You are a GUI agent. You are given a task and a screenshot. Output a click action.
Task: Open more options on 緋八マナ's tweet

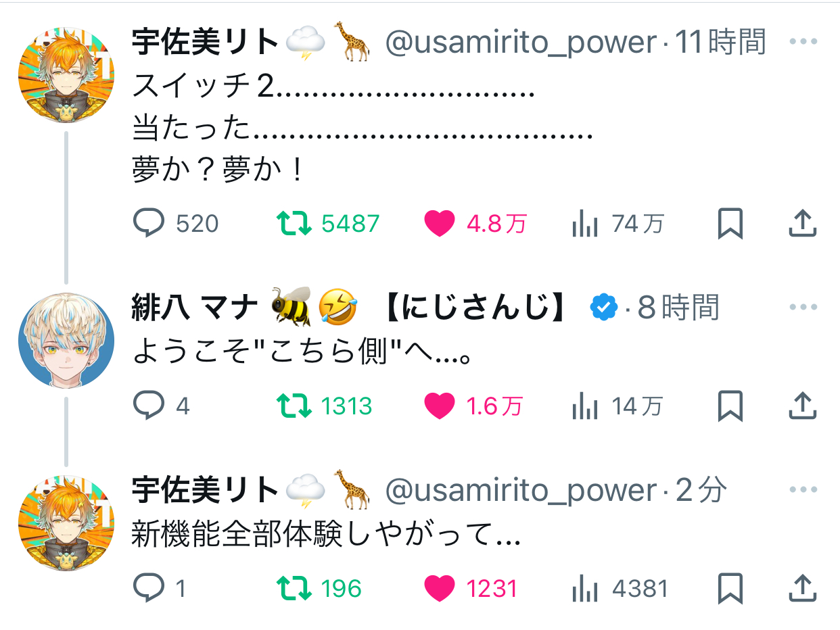point(803,308)
